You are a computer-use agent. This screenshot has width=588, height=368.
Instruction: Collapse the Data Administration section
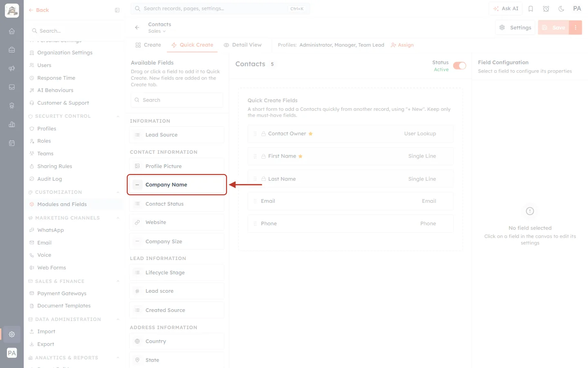[118, 319]
